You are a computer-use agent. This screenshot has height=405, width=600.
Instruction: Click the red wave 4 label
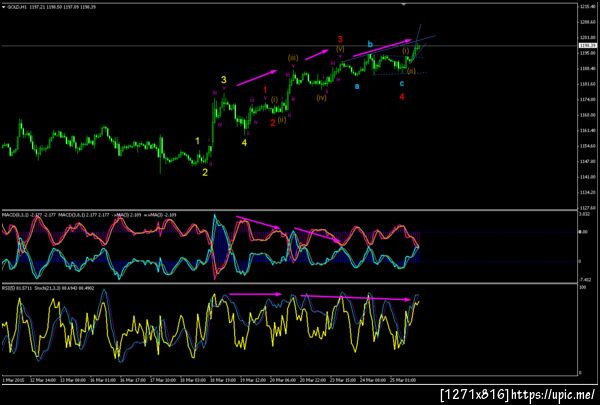(x=402, y=97)
